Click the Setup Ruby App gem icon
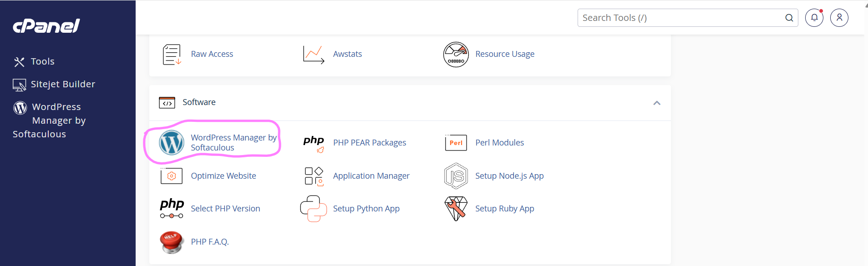Viewport: 868px width, 266px height. click(456, 209)
